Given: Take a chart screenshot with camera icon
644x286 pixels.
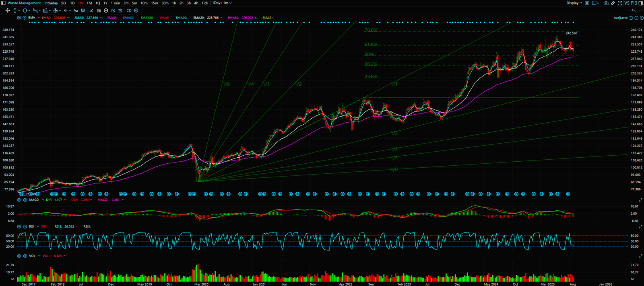Looking at the screenshot, I should point(606,3).
